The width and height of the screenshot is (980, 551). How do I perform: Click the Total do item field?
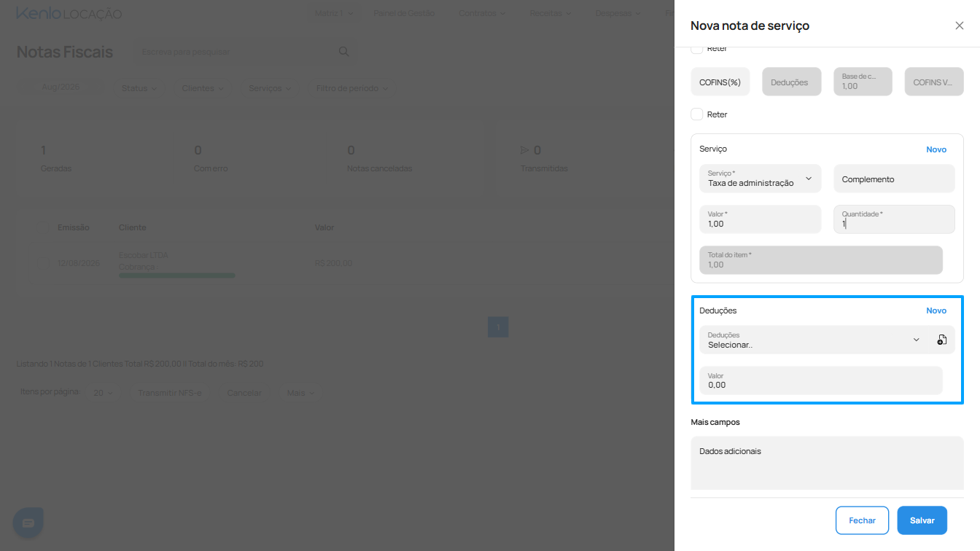point(821,260)
